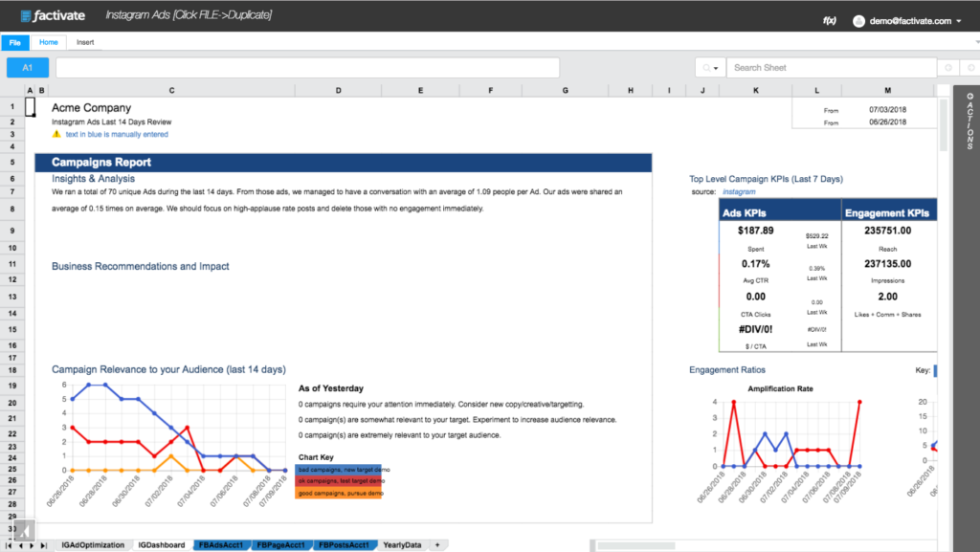Screen dimensions: 980x552
Task: Select column M header
Action: [887, 91]
